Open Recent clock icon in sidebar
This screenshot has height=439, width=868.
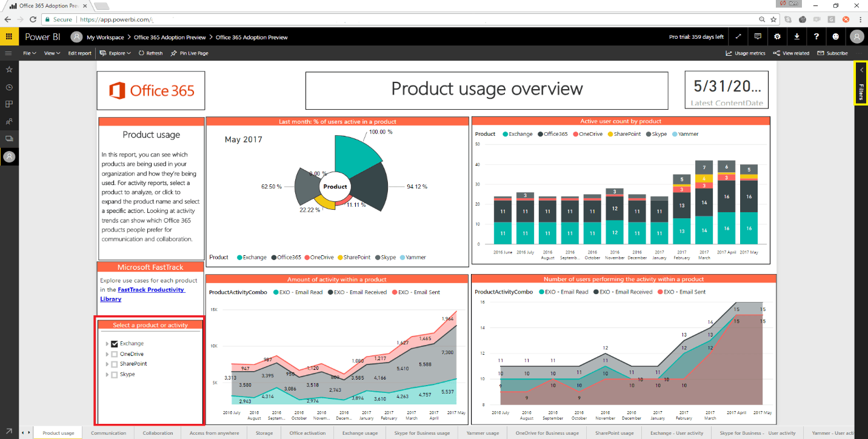point(9,87)
